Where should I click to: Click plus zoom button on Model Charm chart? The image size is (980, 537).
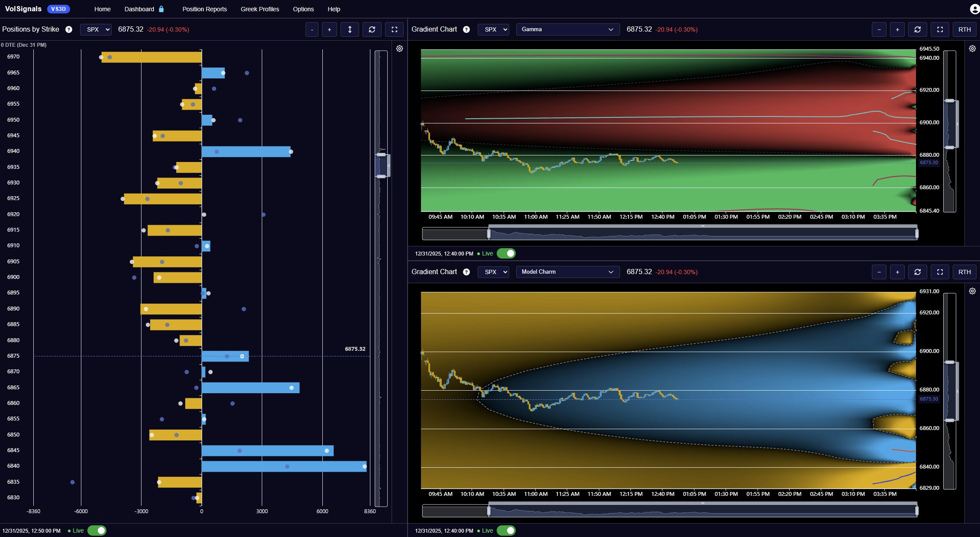[897, 272]
